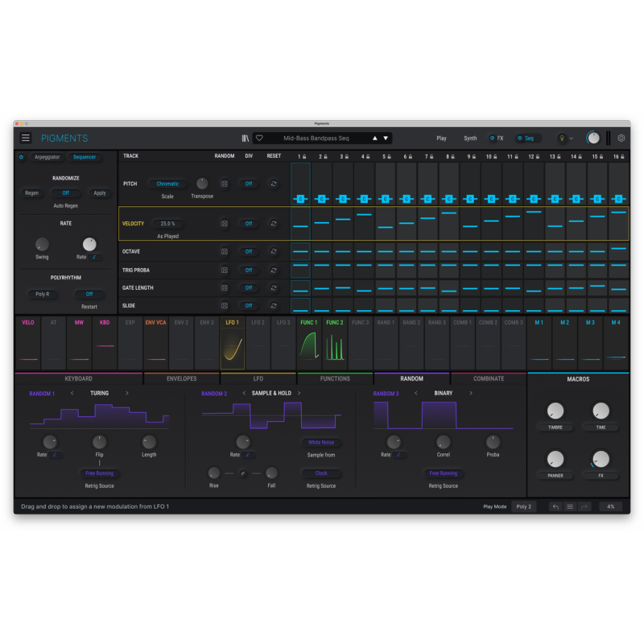Viewport: 644px width, 644px height.
Task: Toggle lock on step 1
Action: tap(304, 157)
